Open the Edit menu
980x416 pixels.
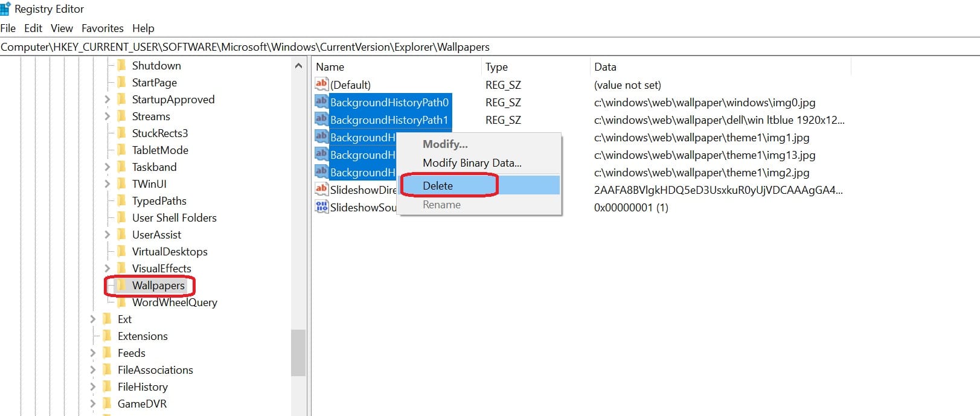pyautogui.click(x=33, y=28)
